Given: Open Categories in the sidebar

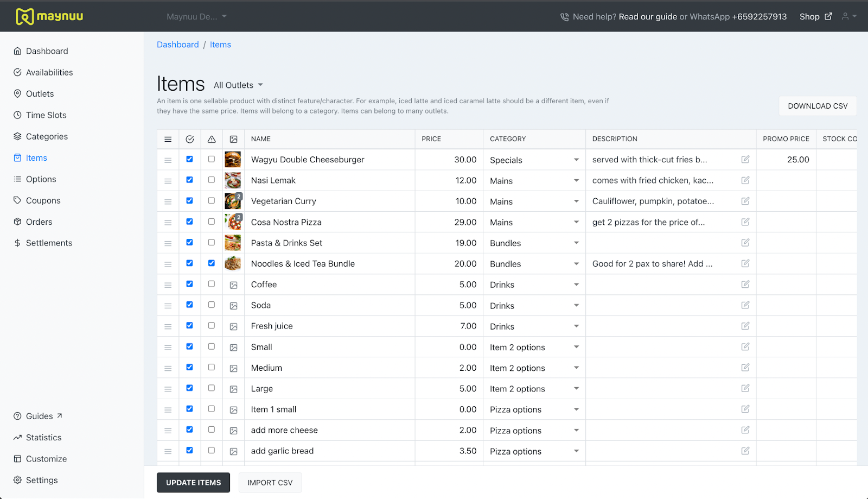Looking at the screenshot, I should (47, 136).
